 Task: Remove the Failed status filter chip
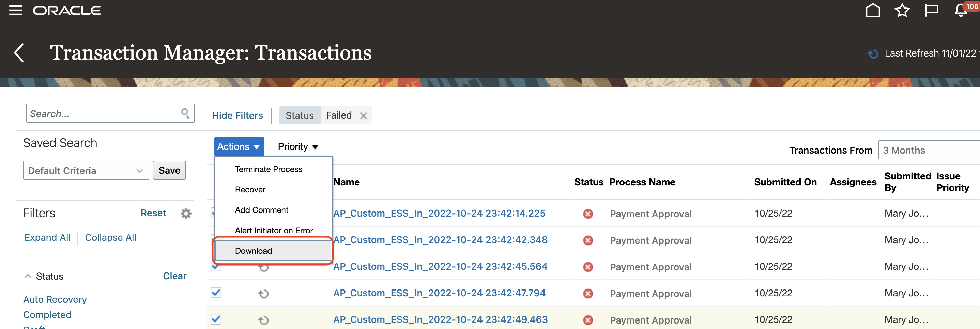coord(363,115)
